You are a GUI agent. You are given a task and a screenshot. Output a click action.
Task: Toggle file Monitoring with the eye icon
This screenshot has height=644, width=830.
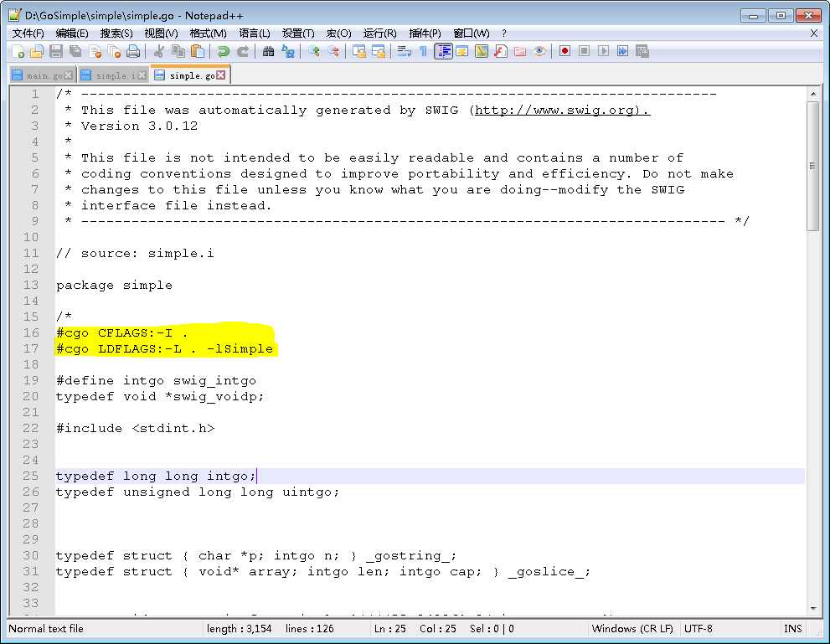tap(539, 51)
